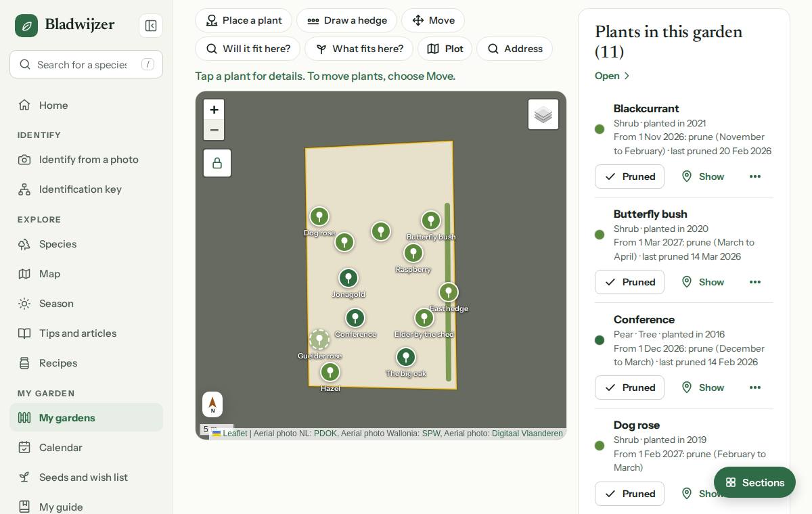Select the Butterfly bush map marker
Viewport: 812px width, 514px height.
pyautogui.click(x=431, y=220)
